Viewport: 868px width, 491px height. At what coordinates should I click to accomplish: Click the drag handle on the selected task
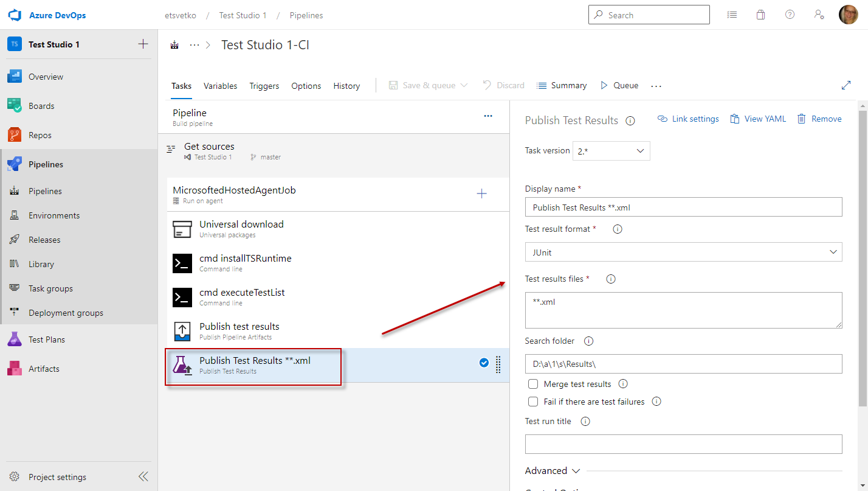click(498, 364)
